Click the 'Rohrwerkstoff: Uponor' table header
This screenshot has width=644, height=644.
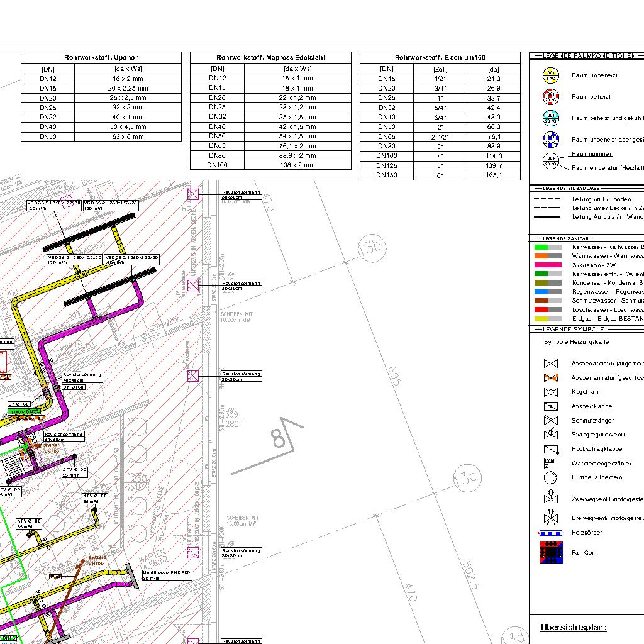pyautogui.click(x=101, y=57)
